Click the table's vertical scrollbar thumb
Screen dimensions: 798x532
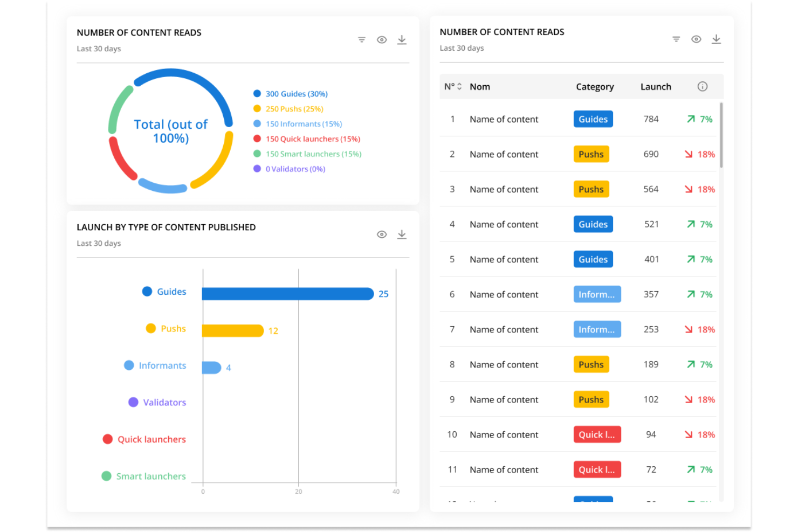coord(721,135)
